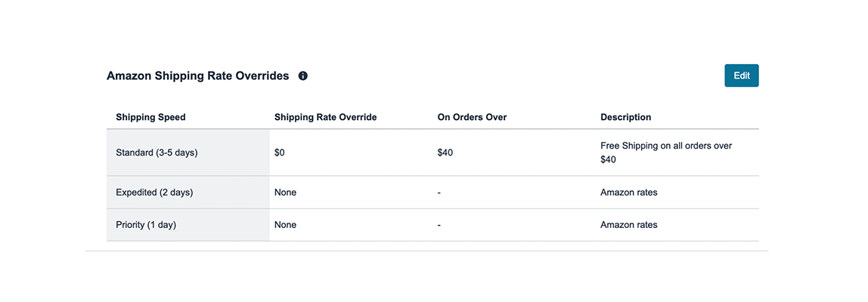Click the Free Shipping description text

click(665, 146)
